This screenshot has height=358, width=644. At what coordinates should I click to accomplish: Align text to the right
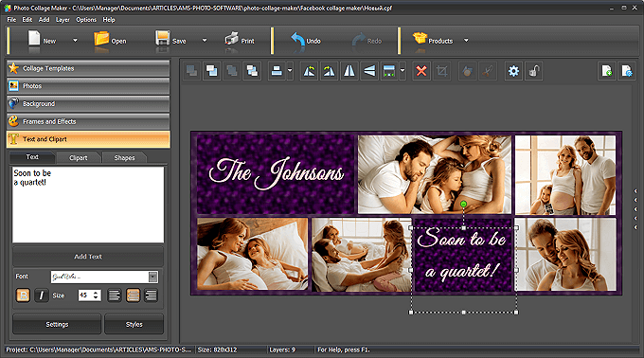tap(152, 295)
